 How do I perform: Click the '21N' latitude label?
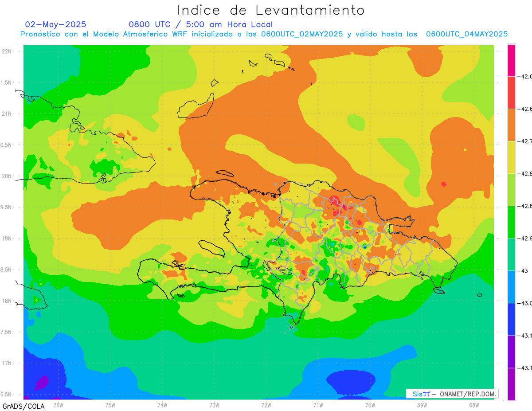[7, 114]
